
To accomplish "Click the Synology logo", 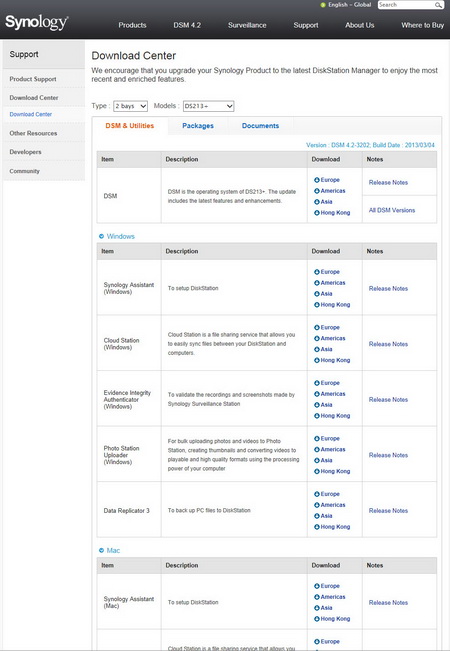I will (37, 22).
